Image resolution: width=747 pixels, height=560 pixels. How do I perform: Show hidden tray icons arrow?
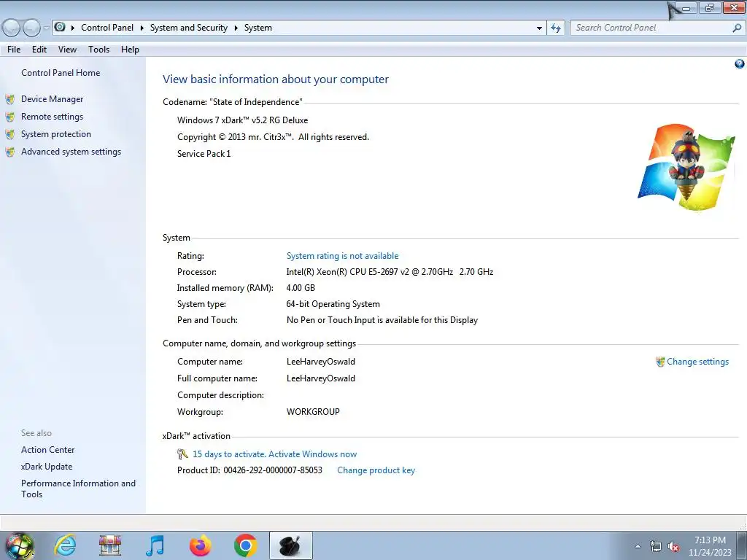pyautogui.click(x=638, y=546)
